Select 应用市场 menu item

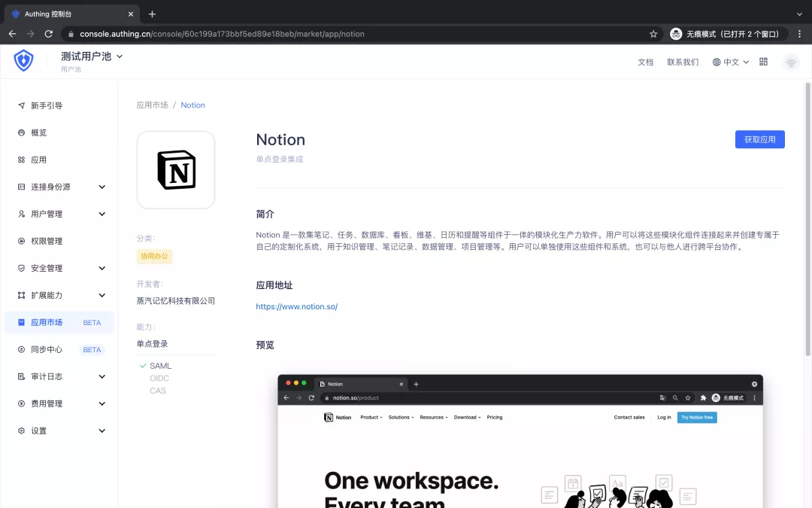click(59, 322)
